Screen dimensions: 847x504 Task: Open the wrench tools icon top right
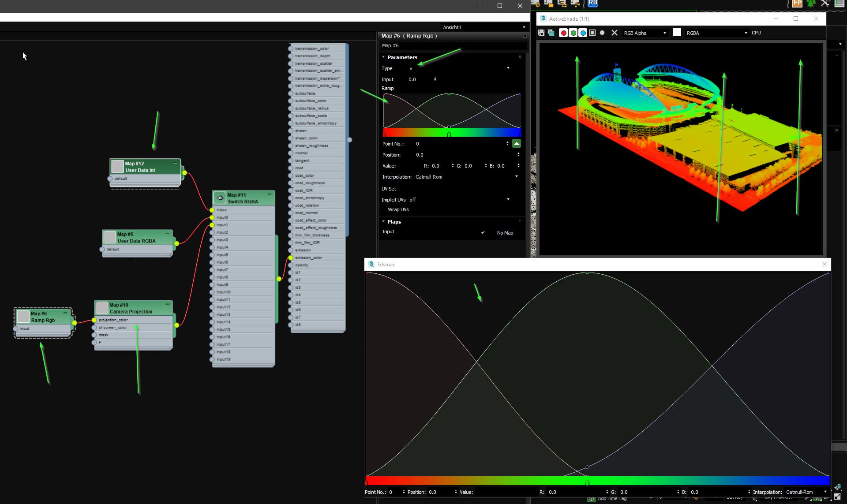click(x=825, y=4)
